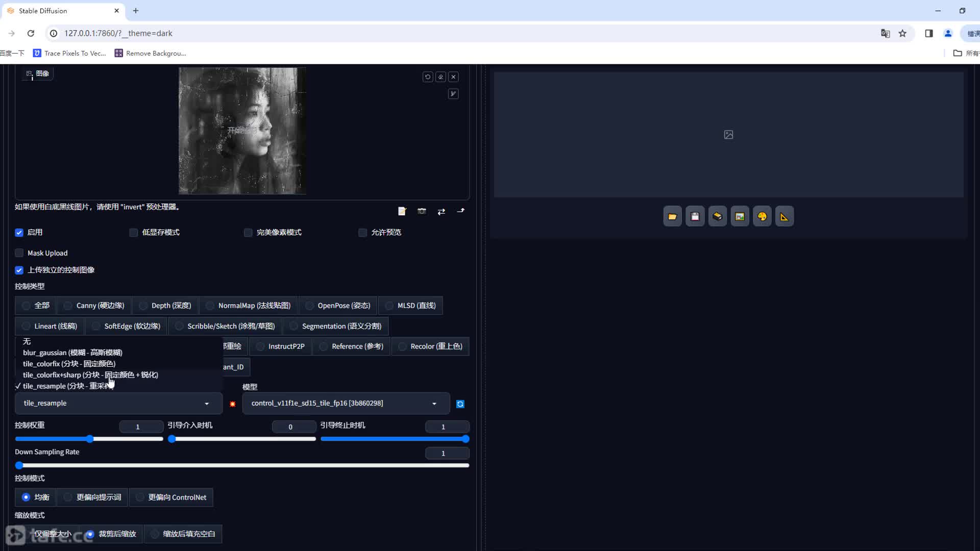The image size is (980, 551).
Task: Adjust the Down Sampling Rate slider
Action: [x=242, y=466]
